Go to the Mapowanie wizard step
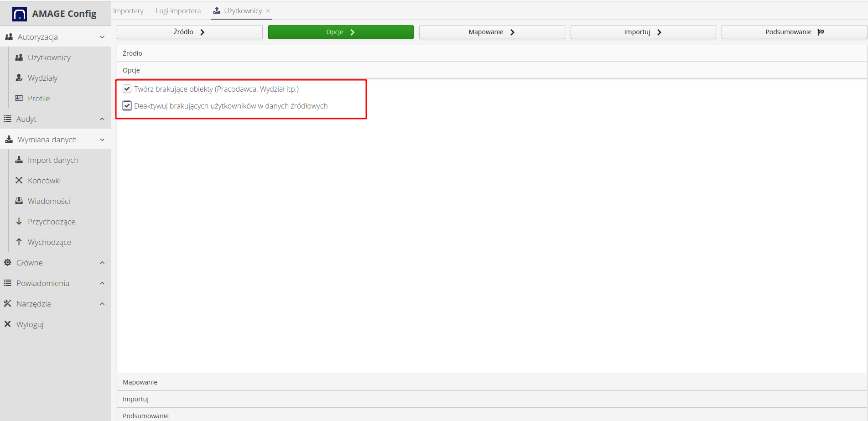This screenshot has width=868, height=421. (x=492, y=32)
